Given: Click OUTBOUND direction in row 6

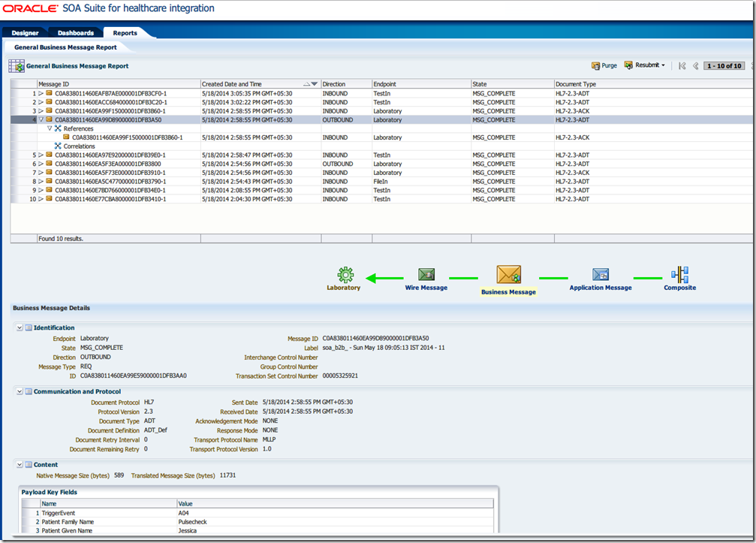Looking at the screenshot, I should (338, 164).
